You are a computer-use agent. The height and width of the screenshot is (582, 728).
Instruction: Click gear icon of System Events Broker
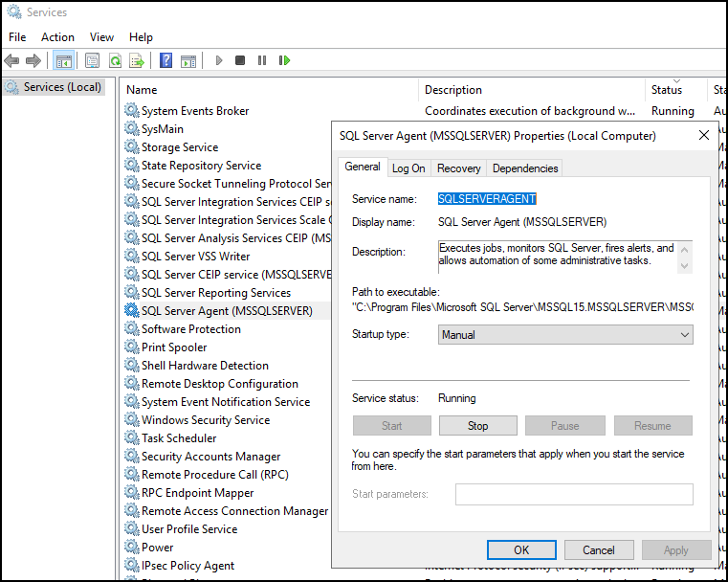point(132,110)
